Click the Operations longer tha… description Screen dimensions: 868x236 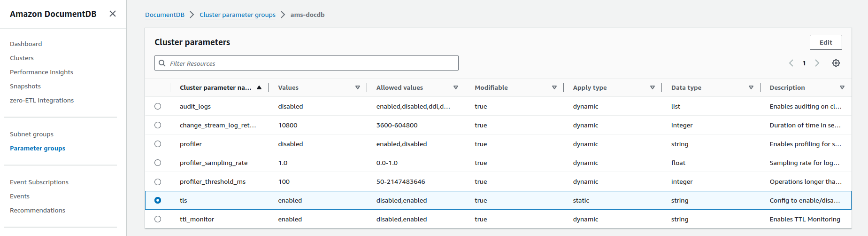point(806,181)
